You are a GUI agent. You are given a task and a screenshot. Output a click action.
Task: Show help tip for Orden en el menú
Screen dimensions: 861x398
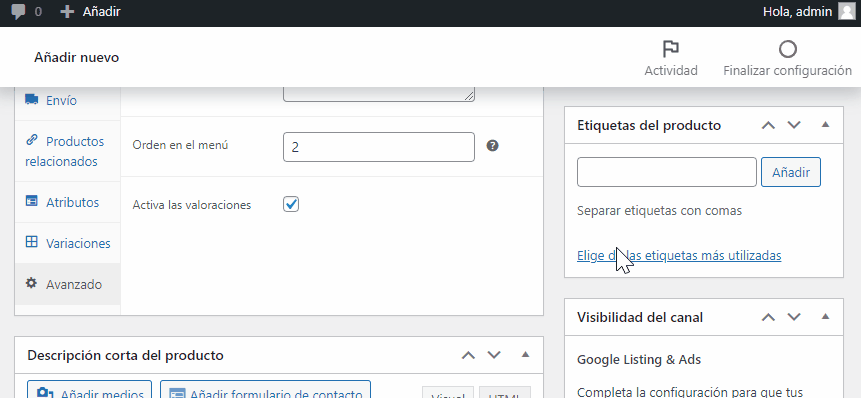point(493,146)
